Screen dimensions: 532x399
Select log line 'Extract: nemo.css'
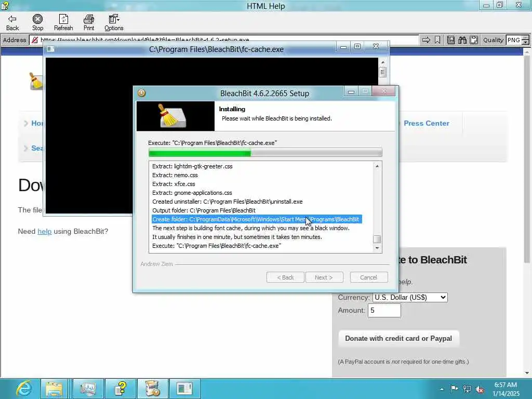(175, 175)
